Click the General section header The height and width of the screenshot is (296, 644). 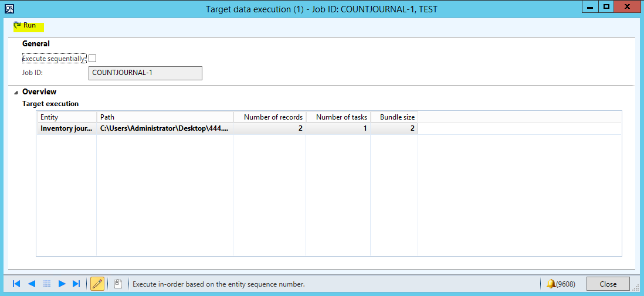[x=36, y=43]
